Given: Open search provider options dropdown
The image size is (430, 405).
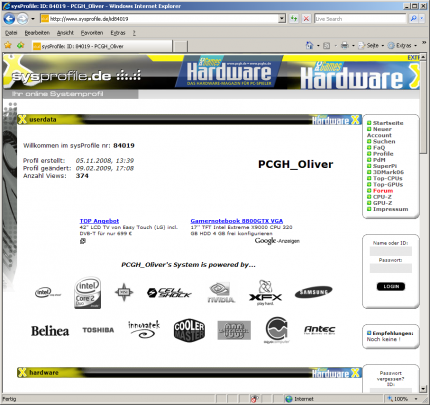Looking at the screenshot, I should [x=422, y=19].
